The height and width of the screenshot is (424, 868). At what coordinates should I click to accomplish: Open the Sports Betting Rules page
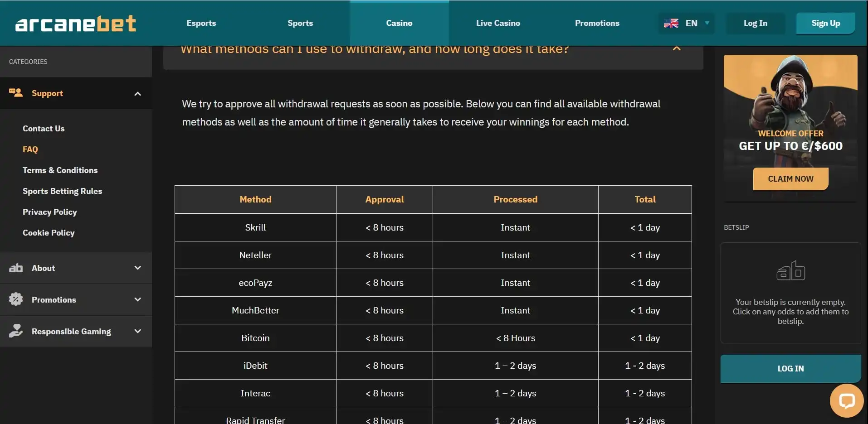click(62, 191)
